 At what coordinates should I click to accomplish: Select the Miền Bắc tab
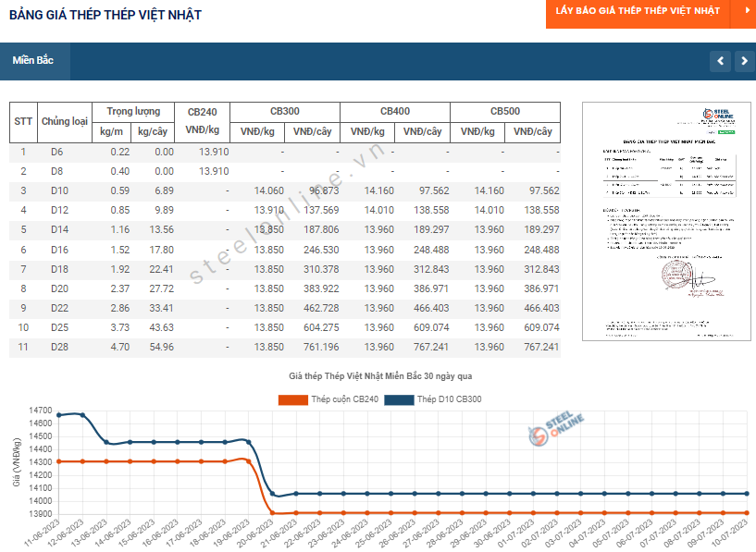(32, 61)
